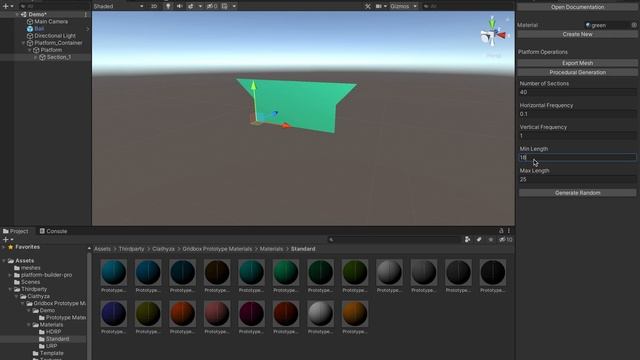The width and height of the screenshot is (640, 360).
Task: Select the Scenes folder in the Project tree
Action: [31, 282]
